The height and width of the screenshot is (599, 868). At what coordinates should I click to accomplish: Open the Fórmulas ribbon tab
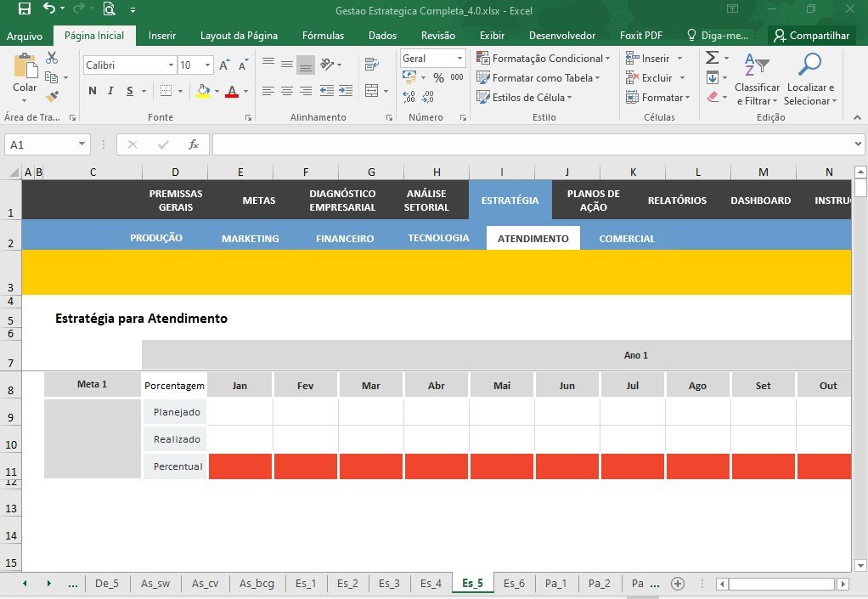tap(323, 36)
